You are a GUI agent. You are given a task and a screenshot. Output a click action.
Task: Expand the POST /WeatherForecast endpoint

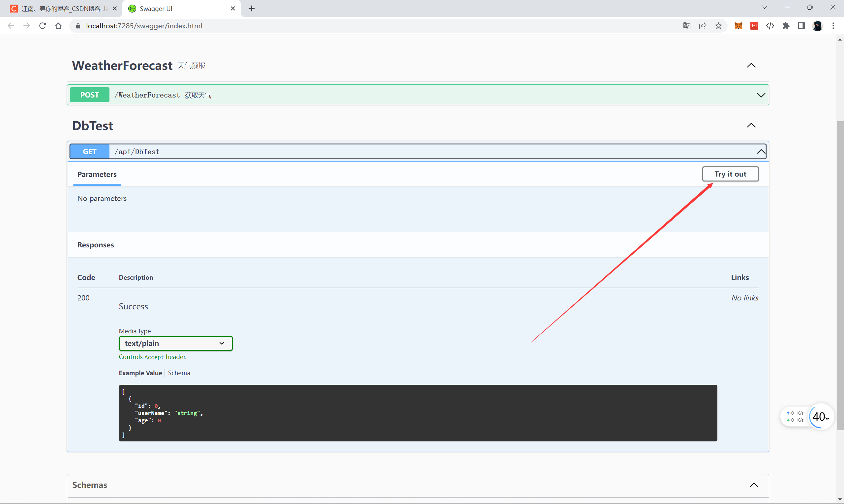761,95
